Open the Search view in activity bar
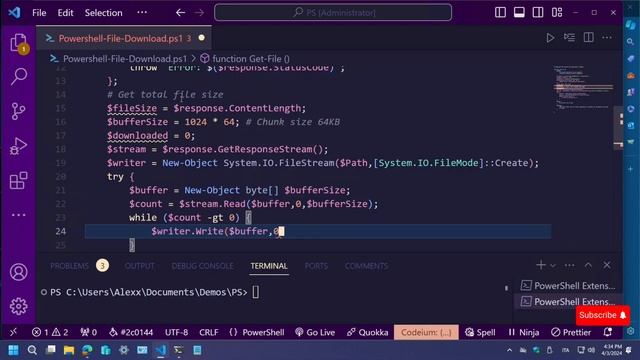This screenshot has height=360, width=640. pyautogui.click(x=18, y=76)
